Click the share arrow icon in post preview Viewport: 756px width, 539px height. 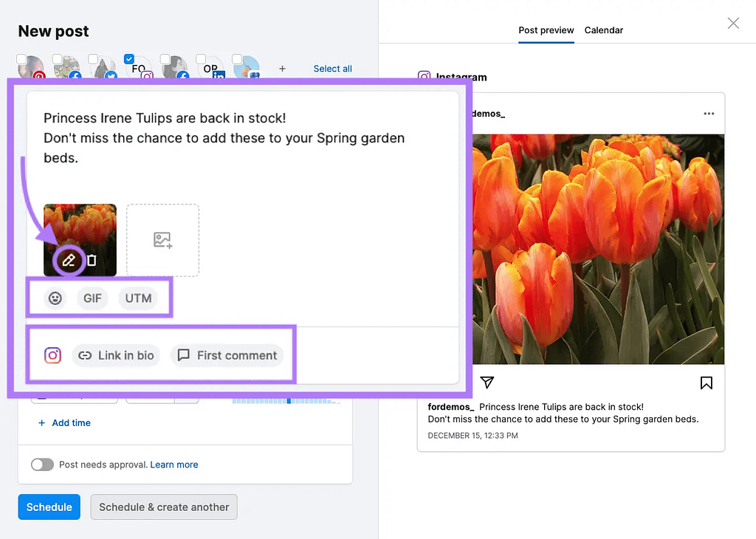click(x=487, y=382)
